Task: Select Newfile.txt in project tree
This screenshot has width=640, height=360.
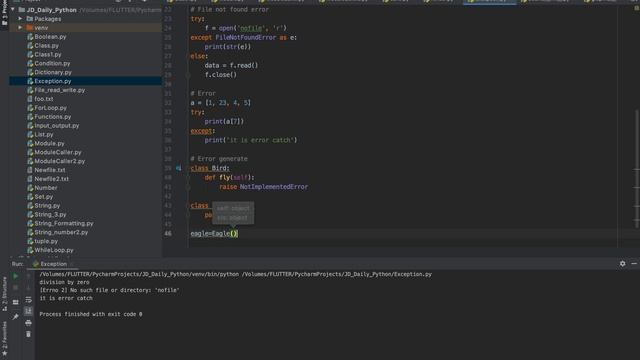Action: (49, 170)
